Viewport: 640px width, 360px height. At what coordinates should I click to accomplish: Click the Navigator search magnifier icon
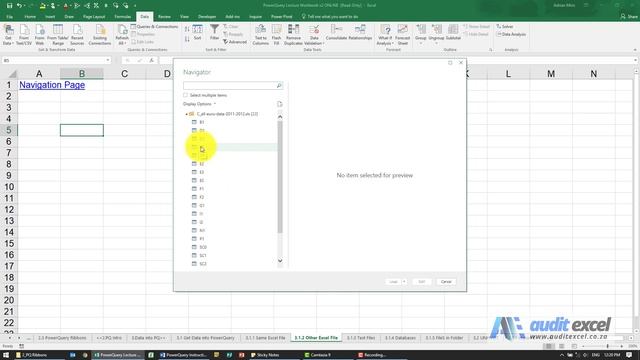[x=279, y=85]
